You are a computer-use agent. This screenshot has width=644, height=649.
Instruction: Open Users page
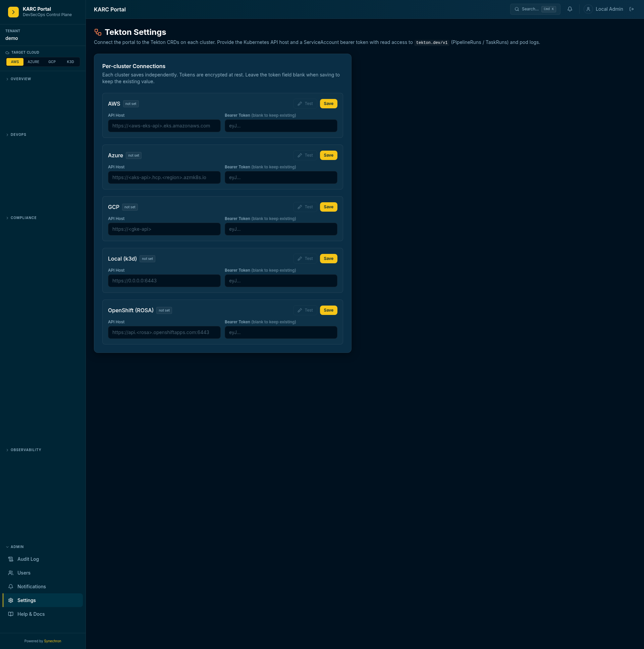point(43,573)
